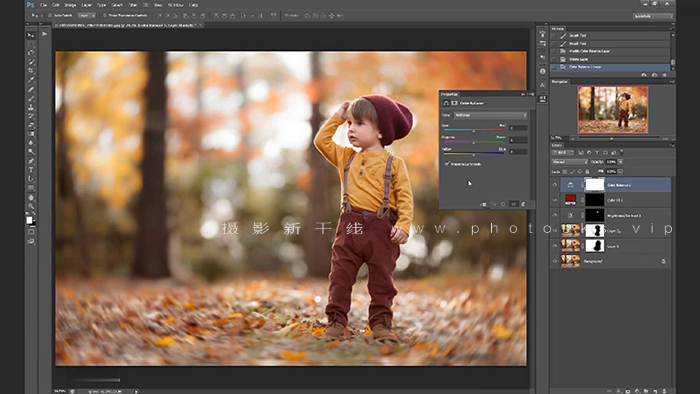This screenshot has height=394, width=700.
Task: Create new group in Layers panel
Action: [646, 391]
